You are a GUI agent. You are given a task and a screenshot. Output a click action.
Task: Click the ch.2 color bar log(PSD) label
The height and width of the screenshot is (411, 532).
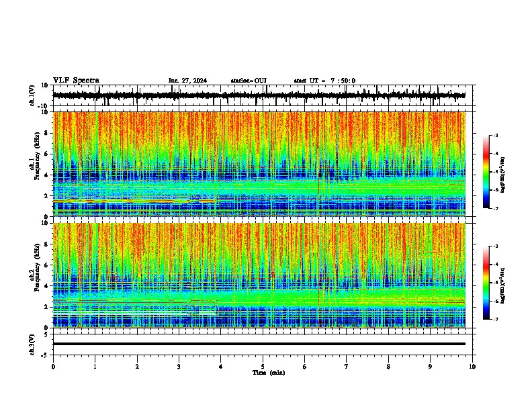pos(503,285)
